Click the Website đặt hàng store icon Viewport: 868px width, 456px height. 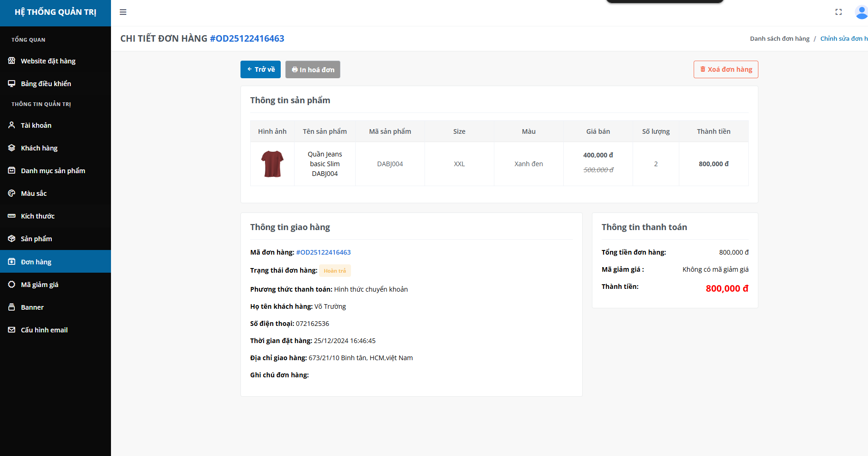tap(12, 61)
